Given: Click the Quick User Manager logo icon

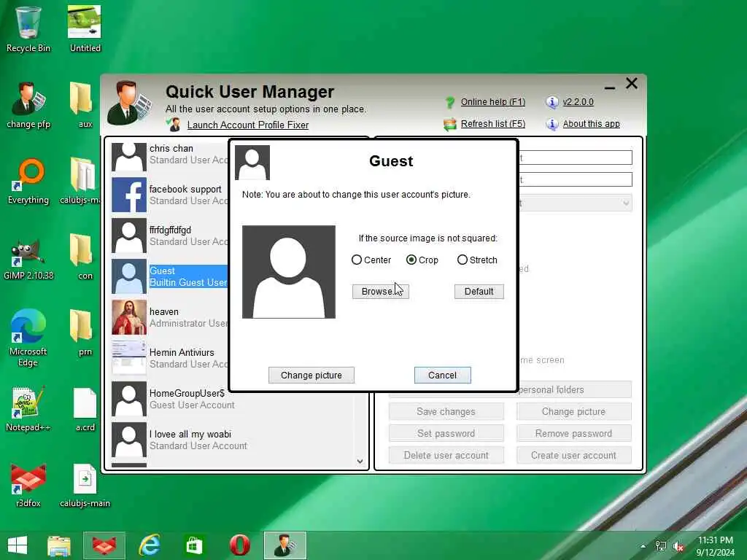Looking at the screenshot, I should (129, 103).
